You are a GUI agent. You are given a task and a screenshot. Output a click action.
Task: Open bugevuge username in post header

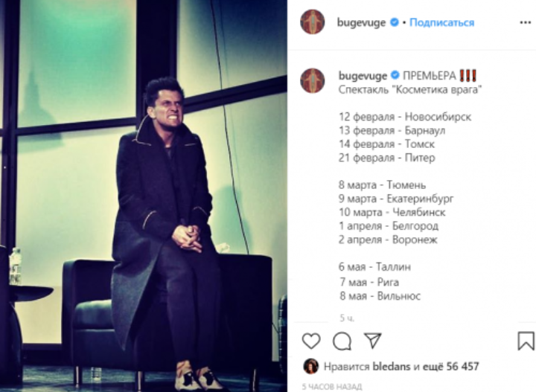click(x=361, y=22)
